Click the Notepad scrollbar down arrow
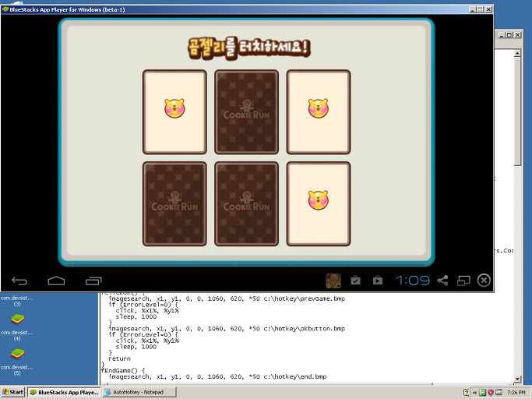The width and height of the screenshot is (532, 399). (x=517, y=379)
